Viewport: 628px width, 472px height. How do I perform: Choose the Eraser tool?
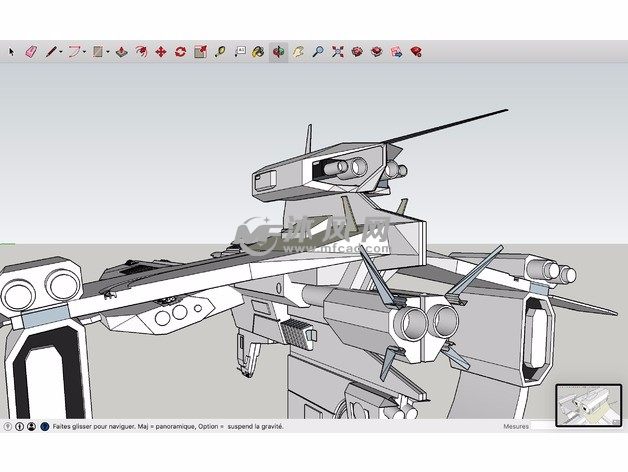(30, 51)
